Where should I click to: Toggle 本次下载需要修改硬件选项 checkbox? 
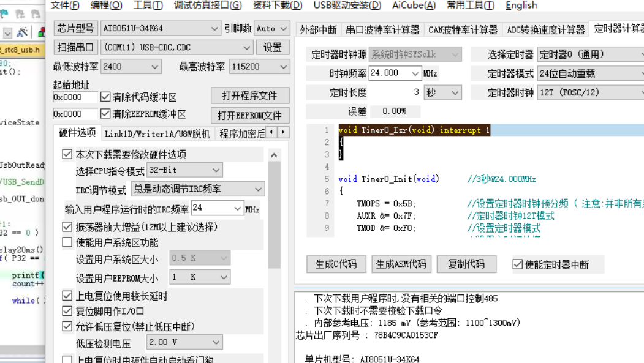coord(67,154)
